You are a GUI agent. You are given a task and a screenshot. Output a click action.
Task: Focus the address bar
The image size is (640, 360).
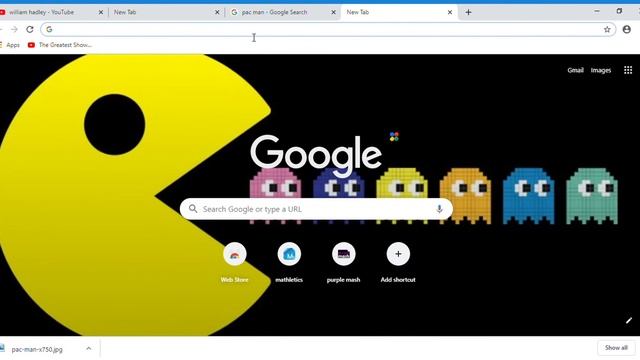coord(327,29)
